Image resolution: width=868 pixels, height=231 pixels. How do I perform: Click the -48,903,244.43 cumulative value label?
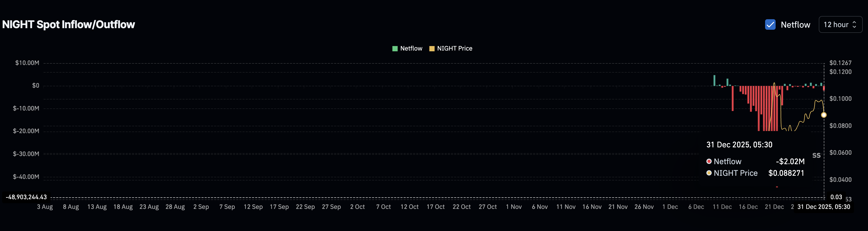click(26, 197)
